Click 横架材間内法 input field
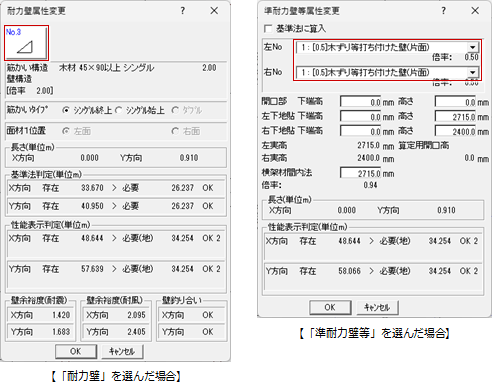Image resolution: width=492 pixels, height=391 pixels. pyautogui.click(x=361, y=173)
